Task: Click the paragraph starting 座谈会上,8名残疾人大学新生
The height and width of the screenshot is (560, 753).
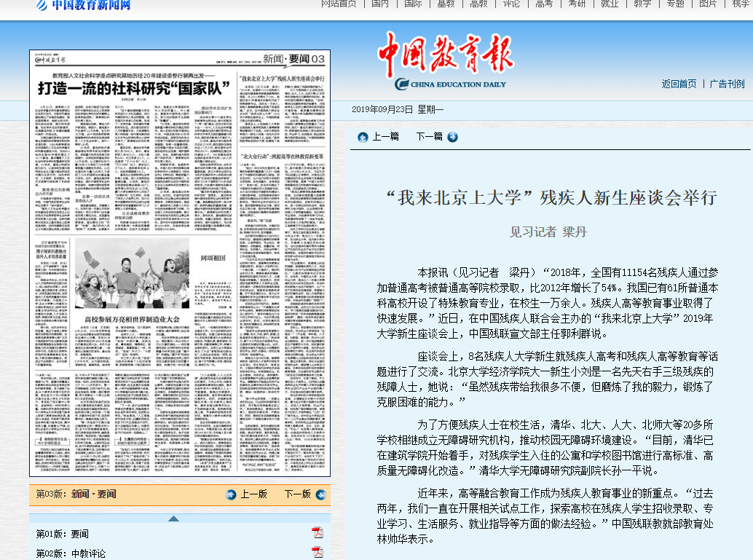Action: click(x=547, y=379)
